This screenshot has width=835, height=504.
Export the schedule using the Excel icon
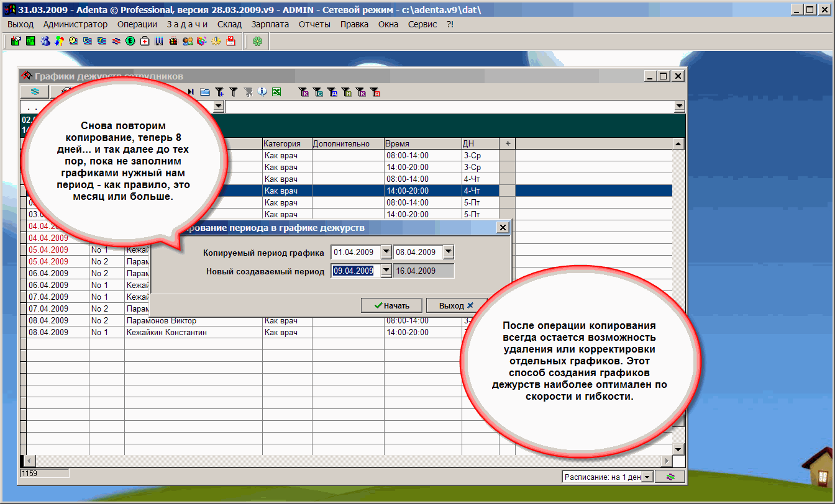coord(276,92)
